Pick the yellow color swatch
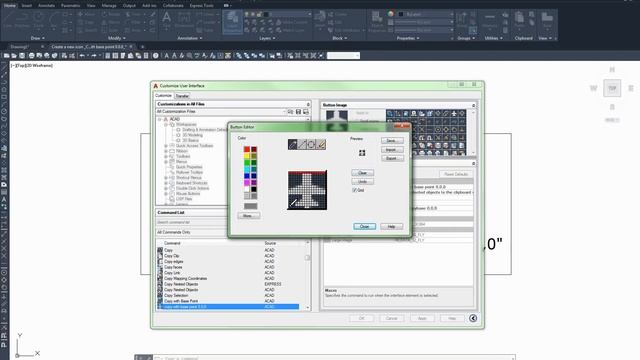Viewport: 640px width, 360px height. pyautogui.click(x=247, y=156)
